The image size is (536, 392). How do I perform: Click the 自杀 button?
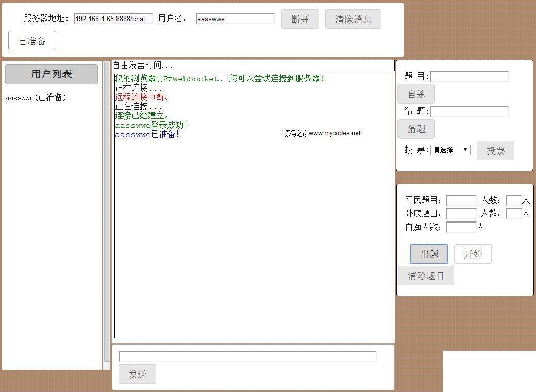click(416, 94)
